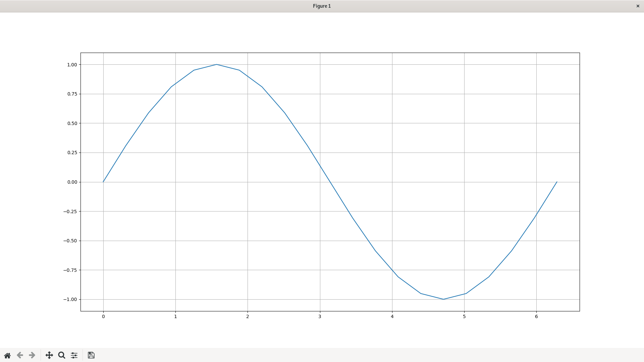Viewport: 644px width, 362px height.
Task: Click the sine curve's peak at 1.00
Action: point(217,64)
